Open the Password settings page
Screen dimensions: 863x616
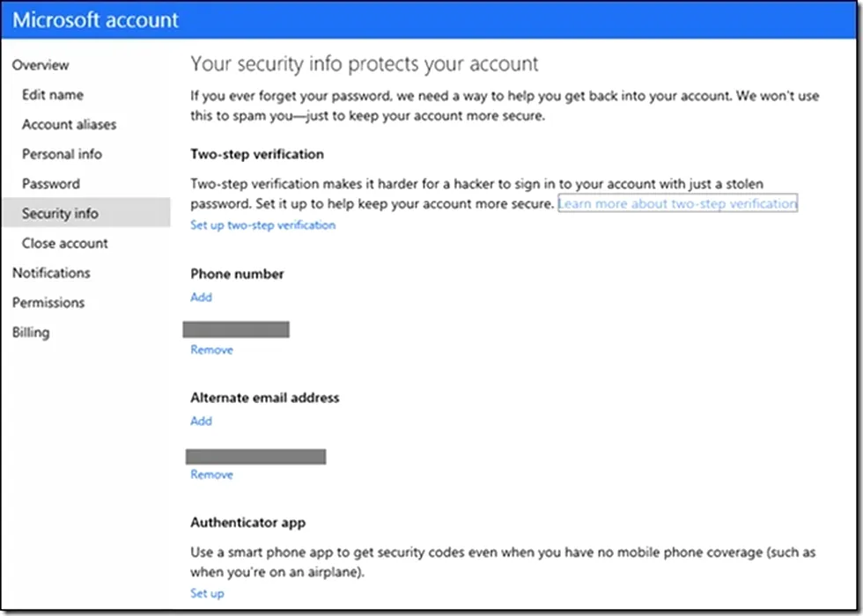51,184
